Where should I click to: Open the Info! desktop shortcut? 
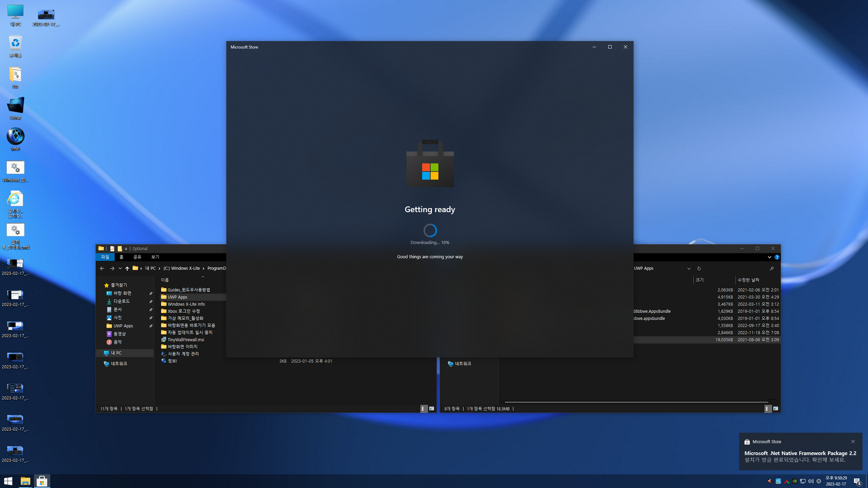[15, 140]
